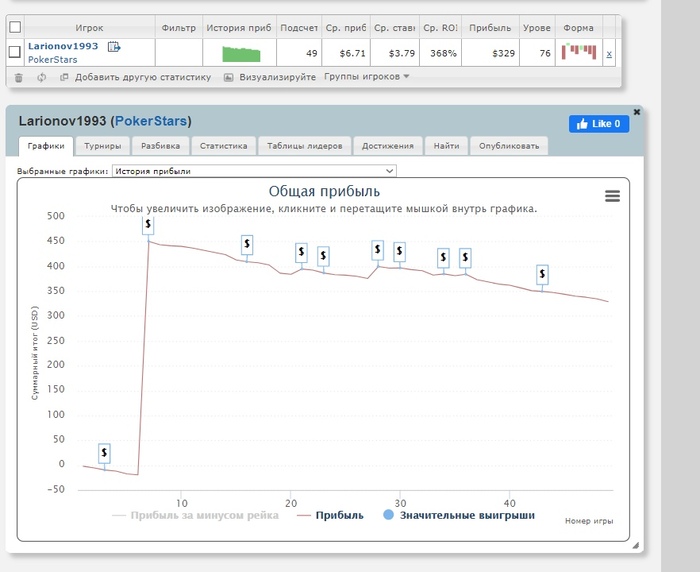700x572 pixels.
Task: Click the '$3.79' average stake cell
Action: [x=395, y=53]
